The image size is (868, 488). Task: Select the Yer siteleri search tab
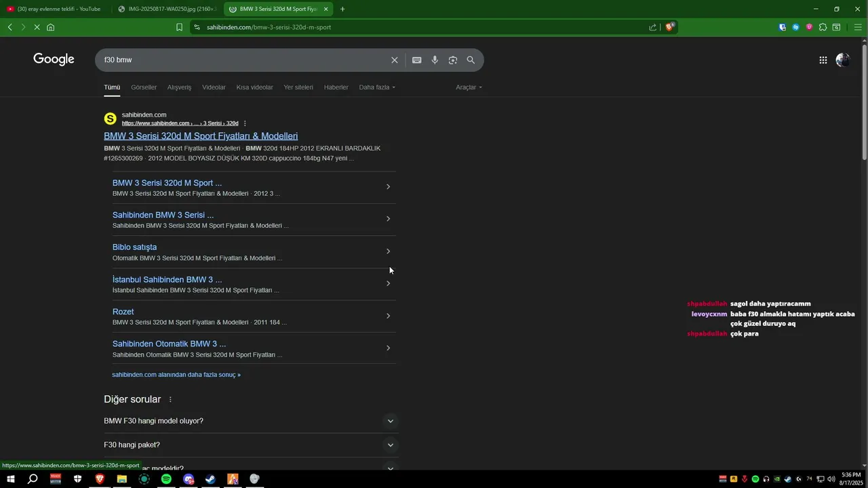(298, 87)
